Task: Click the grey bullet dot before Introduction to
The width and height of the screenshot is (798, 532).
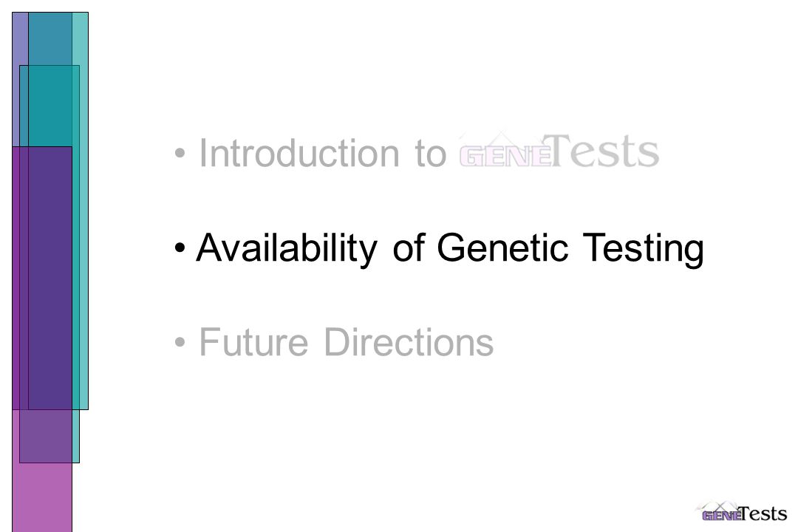Action: pos(180,153)
